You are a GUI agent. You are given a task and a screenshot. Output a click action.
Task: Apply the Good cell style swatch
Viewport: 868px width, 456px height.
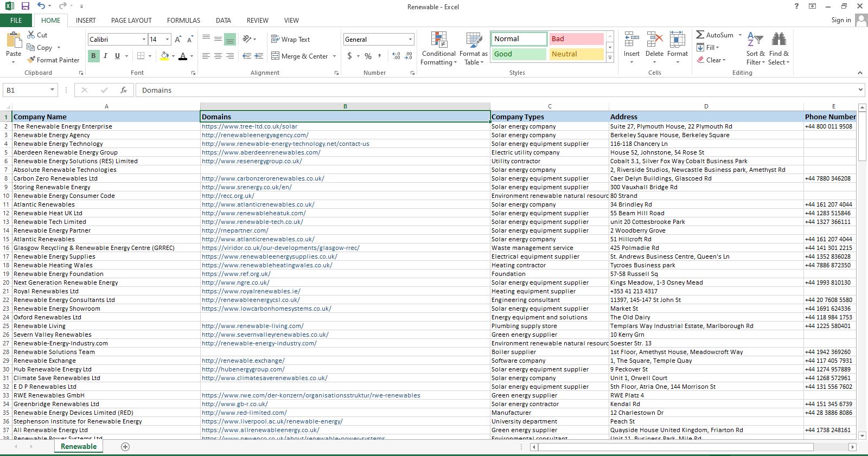[x=519, y=54]
